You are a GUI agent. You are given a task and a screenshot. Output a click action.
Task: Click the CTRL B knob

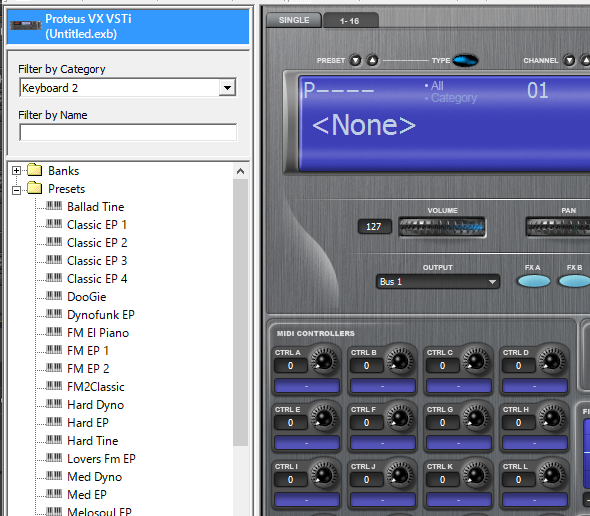[400, 360]
